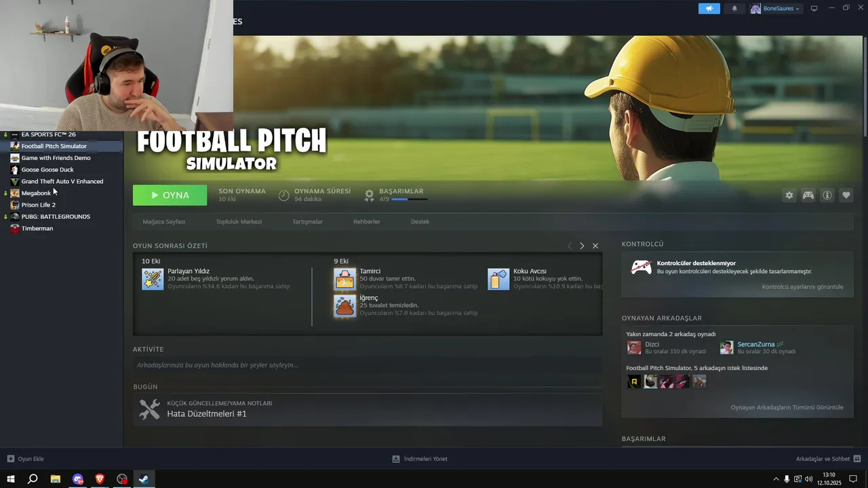Click Steam icon in taskbar
The height and width of the screenshot is (488, 868).
click(x=144, y=479)
